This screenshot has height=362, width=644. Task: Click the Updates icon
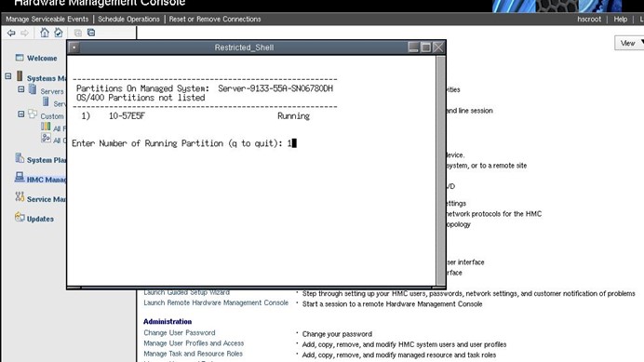tap(20, 217)
